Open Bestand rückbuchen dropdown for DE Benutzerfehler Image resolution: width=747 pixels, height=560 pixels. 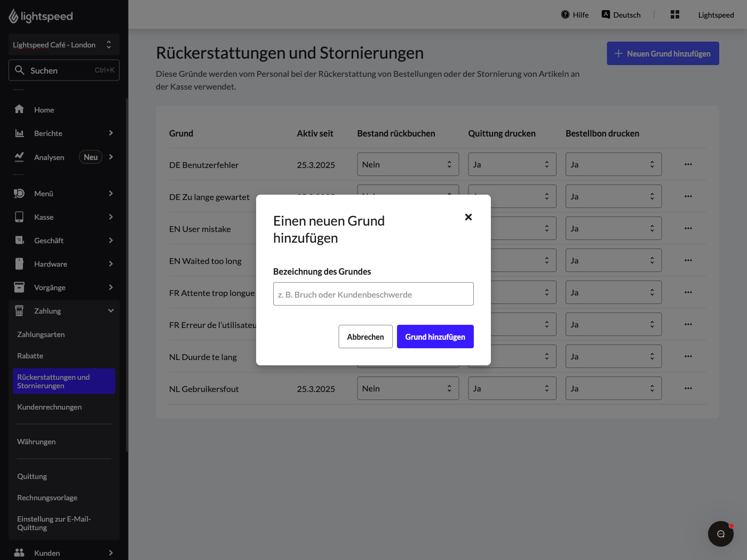pos(408,164)
